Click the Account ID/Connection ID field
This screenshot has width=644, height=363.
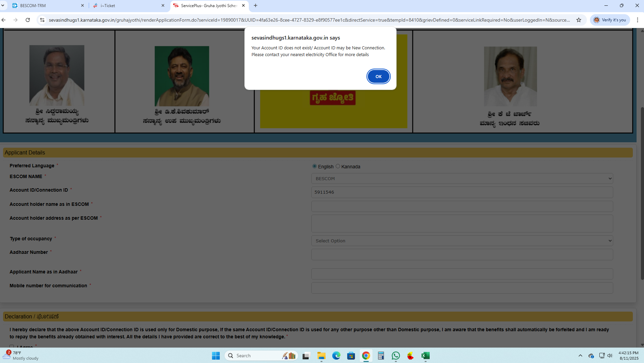462,192
